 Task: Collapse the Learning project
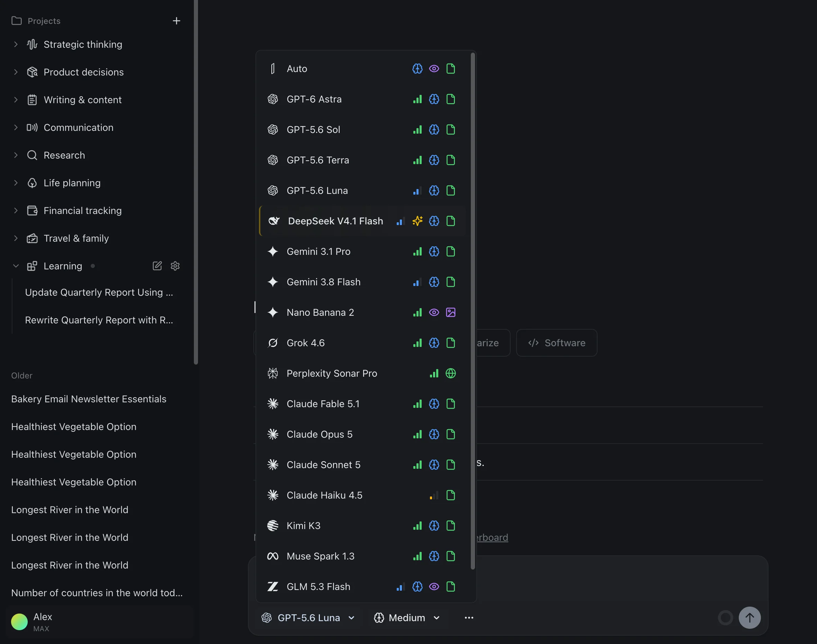click(16, 266)
